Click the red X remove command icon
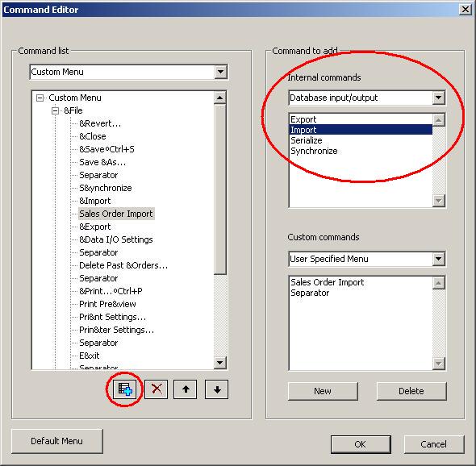Screen dimensions: 476x466 pos(156,389)
